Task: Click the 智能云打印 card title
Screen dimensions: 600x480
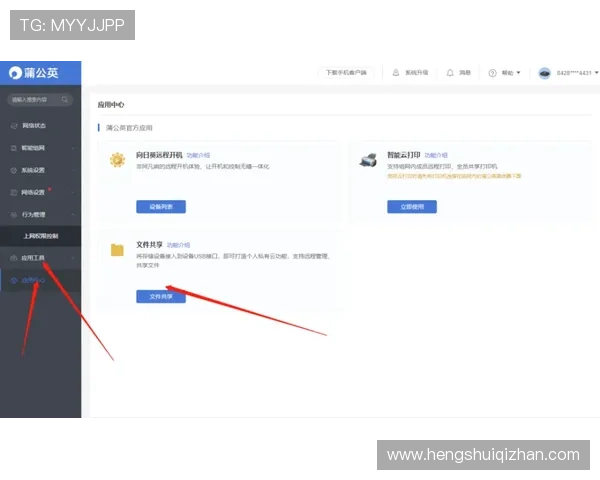Action: pos(404,155)
